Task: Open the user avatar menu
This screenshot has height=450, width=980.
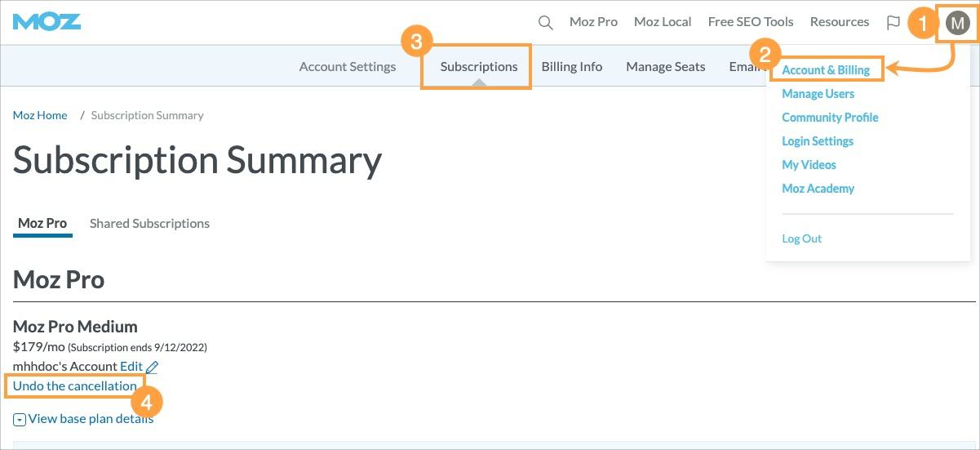Action: coord(956,24)
